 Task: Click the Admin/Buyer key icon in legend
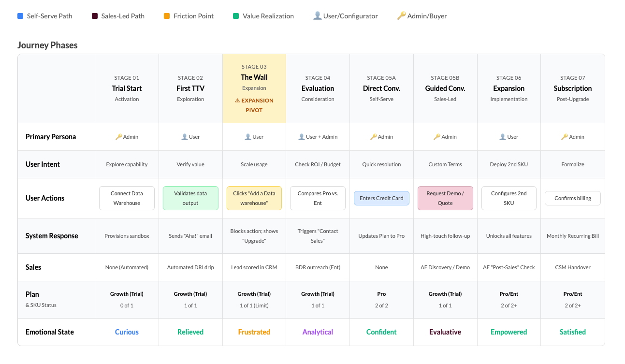click(401, 16)
